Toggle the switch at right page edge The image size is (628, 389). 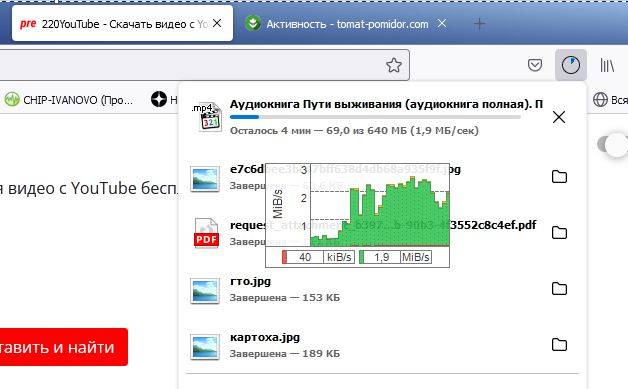(x=613, y=145)
